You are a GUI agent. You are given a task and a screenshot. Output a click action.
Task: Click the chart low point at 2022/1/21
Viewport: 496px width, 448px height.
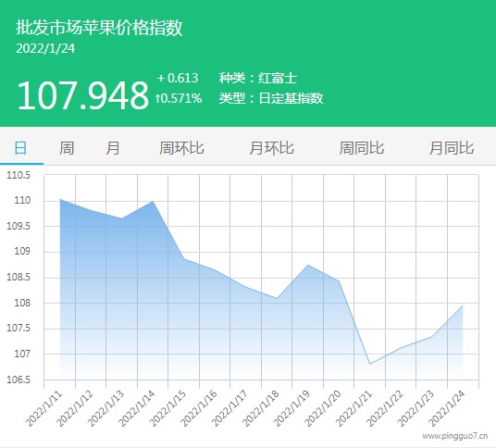click(370, 364)
